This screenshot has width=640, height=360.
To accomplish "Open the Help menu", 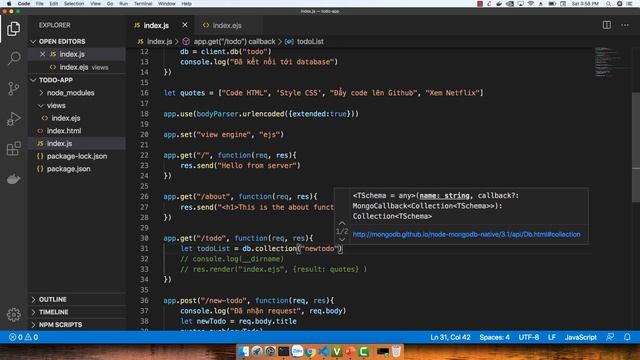I will click(x=187, y=4).
